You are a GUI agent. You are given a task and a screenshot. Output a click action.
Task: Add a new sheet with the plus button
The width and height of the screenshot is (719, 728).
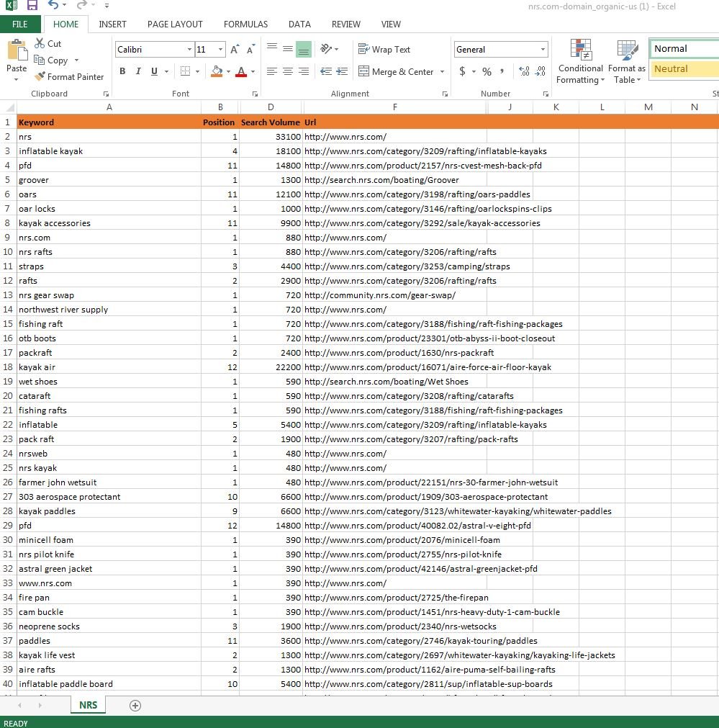pos(135,705)
